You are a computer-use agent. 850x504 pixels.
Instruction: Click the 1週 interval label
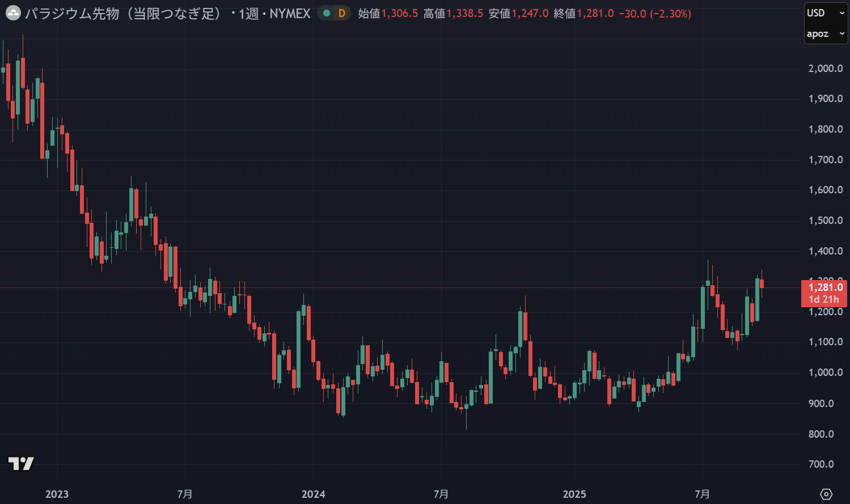tap(248, 14)
